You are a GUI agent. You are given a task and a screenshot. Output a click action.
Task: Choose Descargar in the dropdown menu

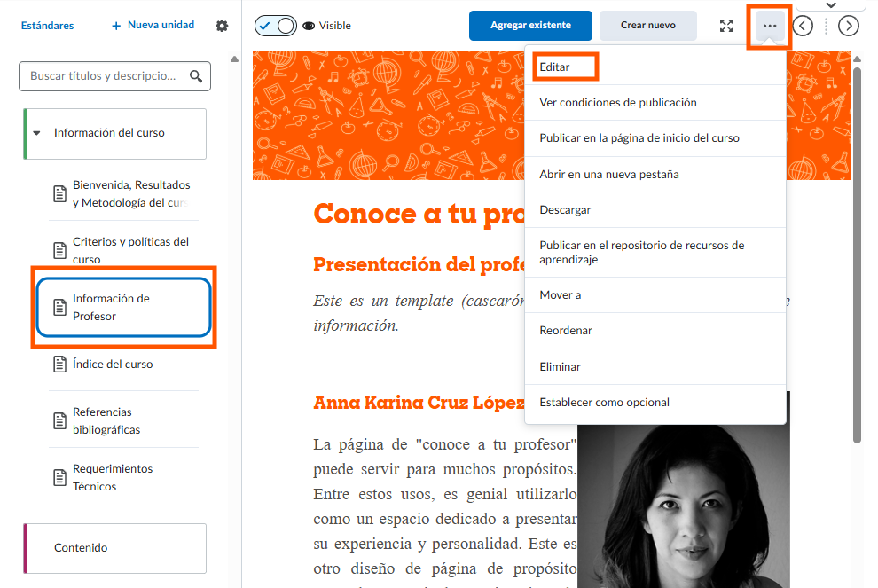click(565, 210)
